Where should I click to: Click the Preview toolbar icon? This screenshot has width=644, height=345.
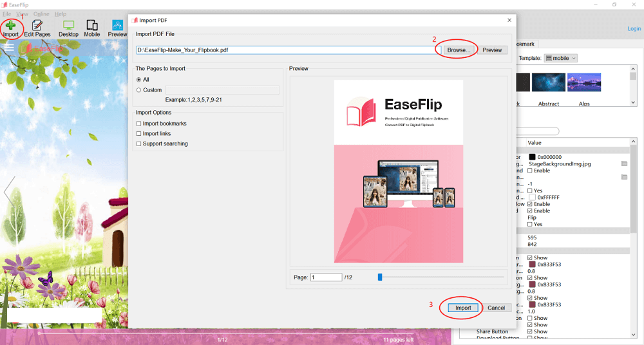click(117, 28)
